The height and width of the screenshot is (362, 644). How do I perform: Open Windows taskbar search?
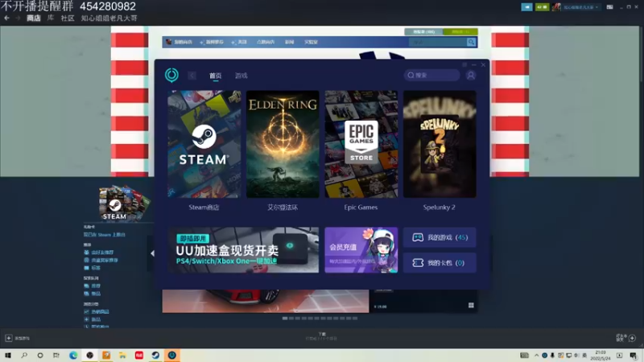(24, 356)
